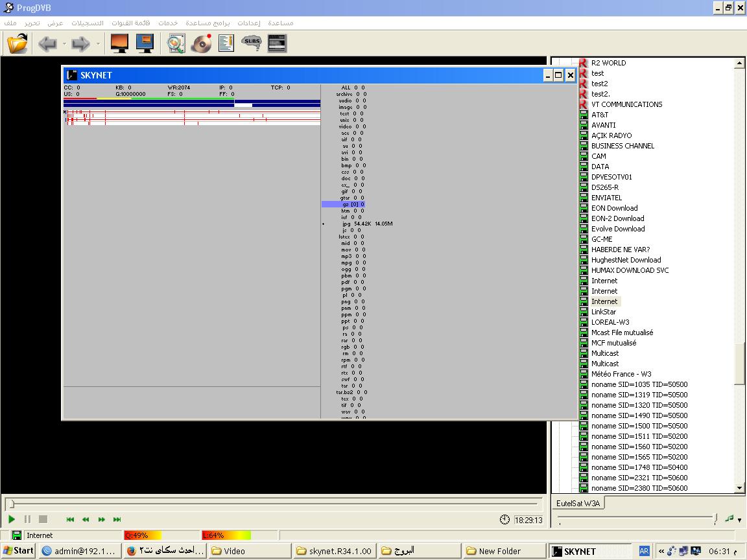This screenshot has width=747, height=560.
Task: Click the green music note audio icon
Action: pos(729,519)
